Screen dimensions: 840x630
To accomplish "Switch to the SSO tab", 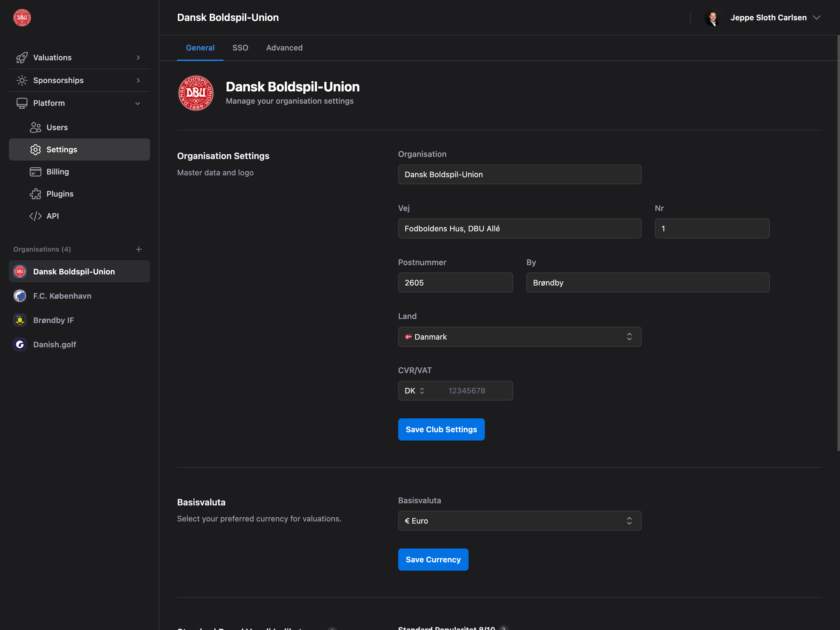I will click(240, 47).
